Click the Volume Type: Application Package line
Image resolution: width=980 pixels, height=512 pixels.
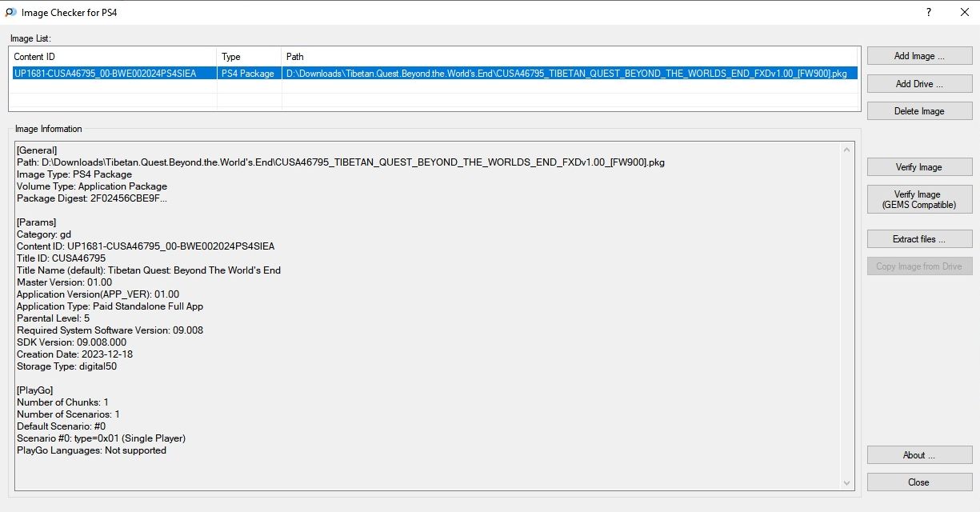[92, 186]
